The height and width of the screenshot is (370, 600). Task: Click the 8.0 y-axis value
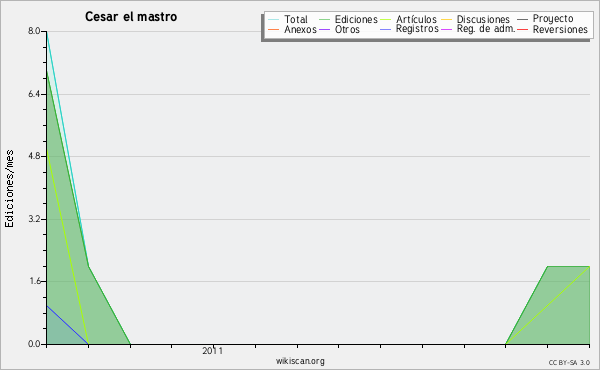[x=34, y=31]
